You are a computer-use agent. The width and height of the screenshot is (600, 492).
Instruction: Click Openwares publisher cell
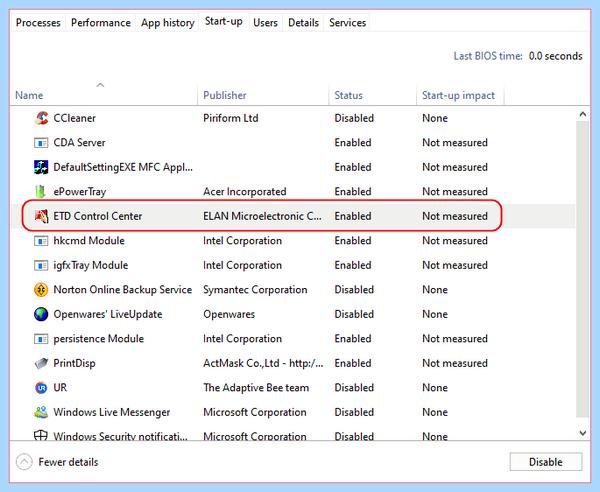(x=229, y=314)
